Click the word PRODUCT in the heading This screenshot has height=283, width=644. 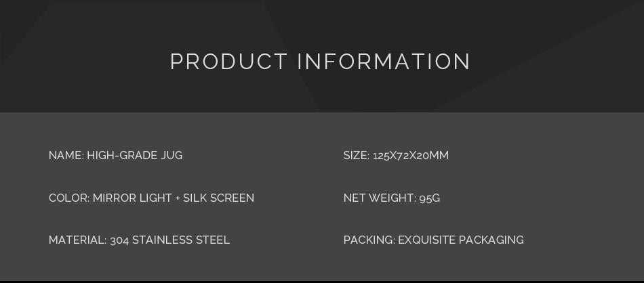228,62
